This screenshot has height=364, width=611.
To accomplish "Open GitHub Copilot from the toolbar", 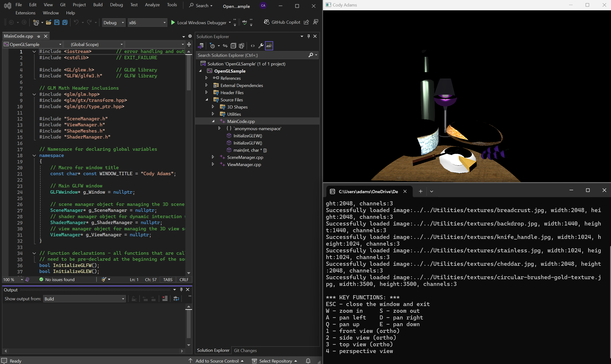I will tap(282, 22).
